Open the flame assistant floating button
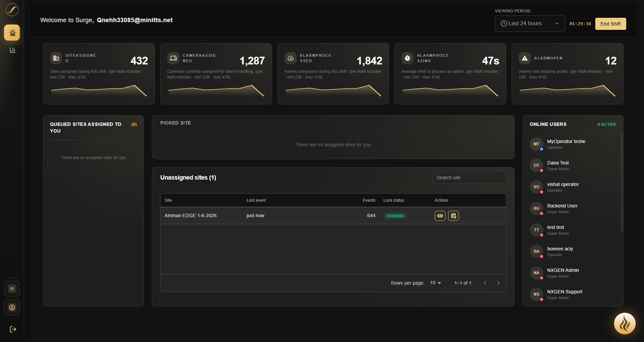 click(625, 324)
